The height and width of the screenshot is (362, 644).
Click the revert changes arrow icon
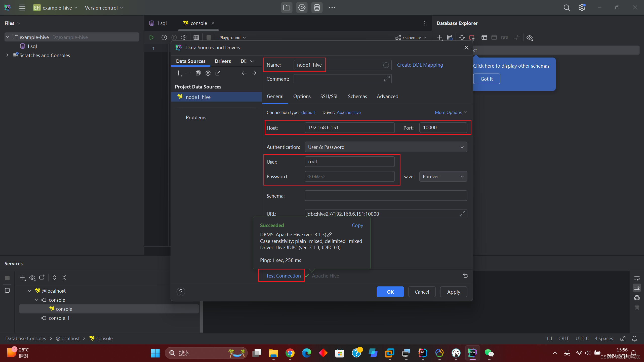[x=465, y=276]
